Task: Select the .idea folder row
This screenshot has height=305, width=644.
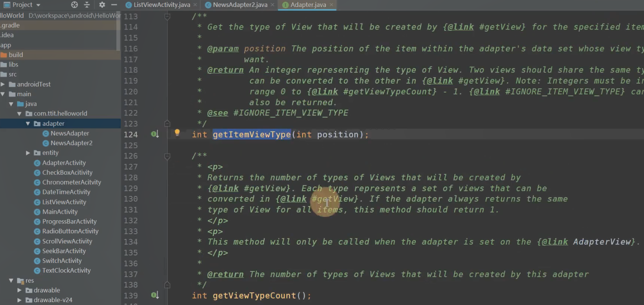Action: pos(60,35)
